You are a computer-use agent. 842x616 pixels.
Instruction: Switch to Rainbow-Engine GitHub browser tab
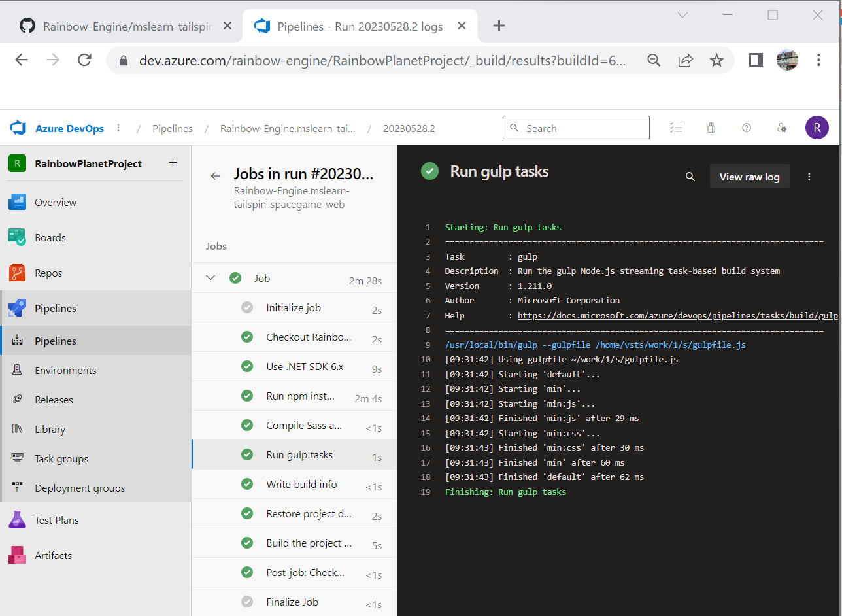124,26
